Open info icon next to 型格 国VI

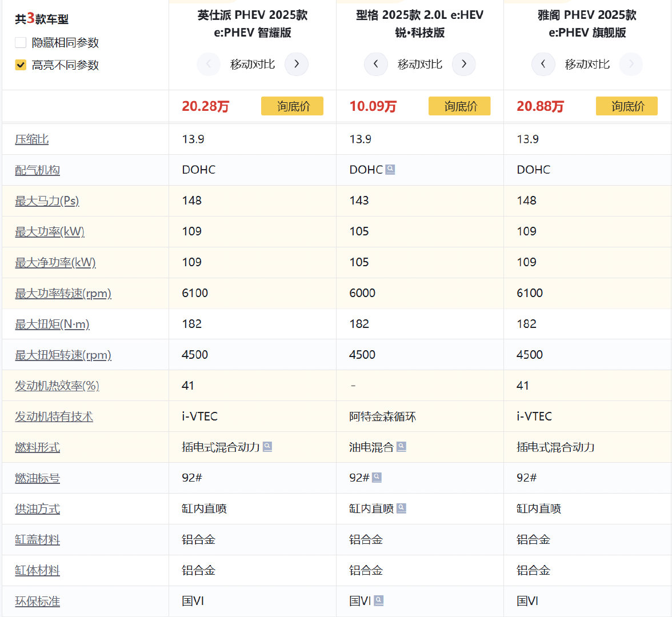point(378,601)
